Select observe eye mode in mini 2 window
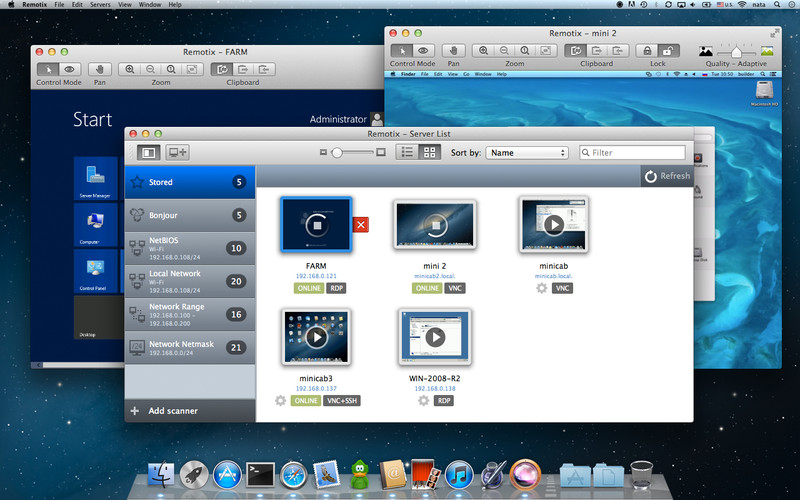 coord(423,51)
